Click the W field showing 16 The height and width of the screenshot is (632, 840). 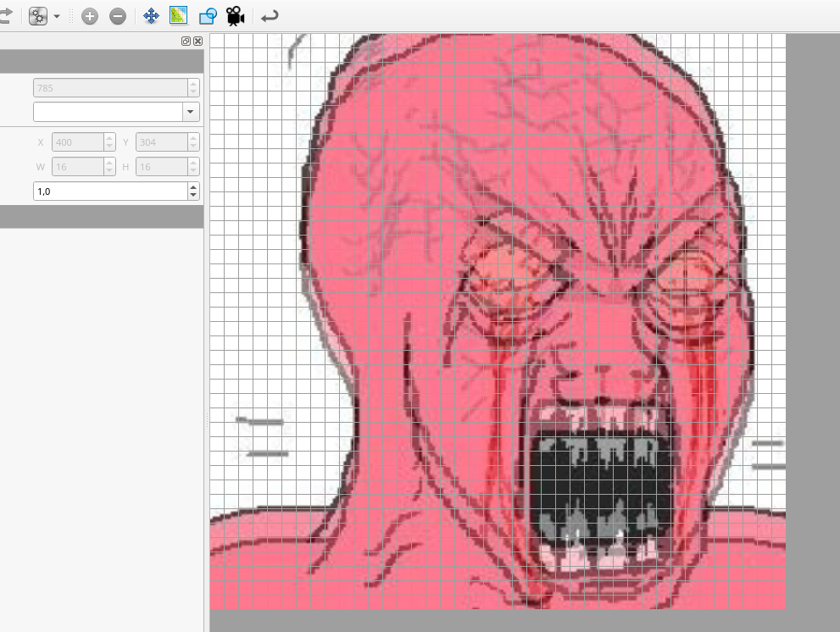pyautogui.click(x=78, y=167)
